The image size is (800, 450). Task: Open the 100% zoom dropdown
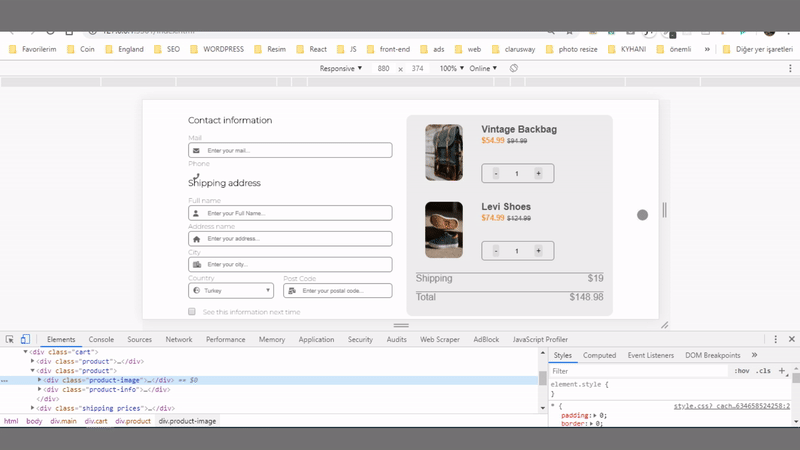click(x=452, y=68)
